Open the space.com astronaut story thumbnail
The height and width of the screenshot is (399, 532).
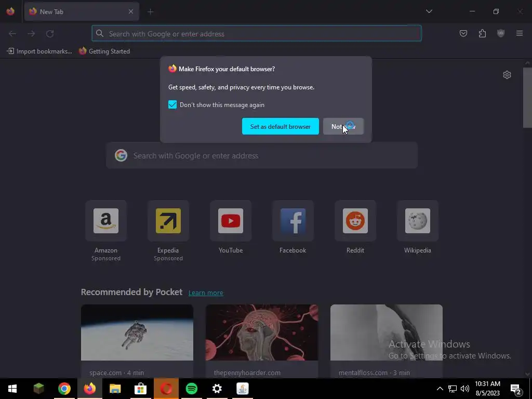tap(137, 332)
